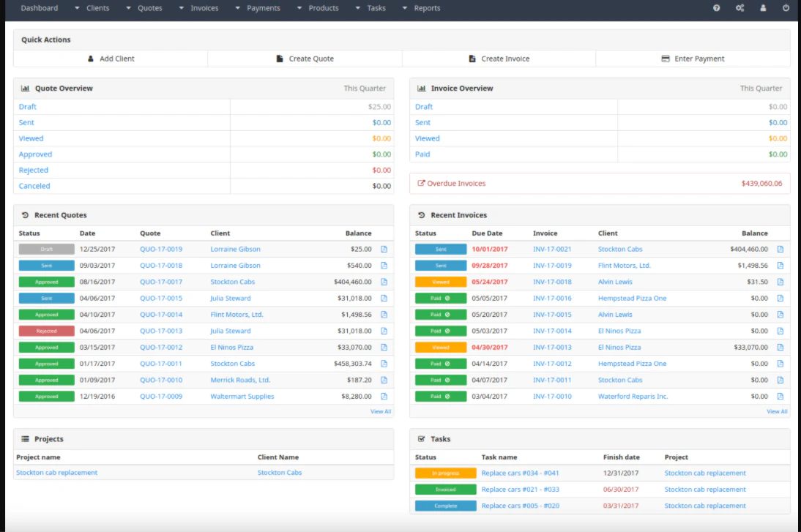The image size is (801, 532).
Task: Click the Add Client quick action
Action: [x=111, y=59]
